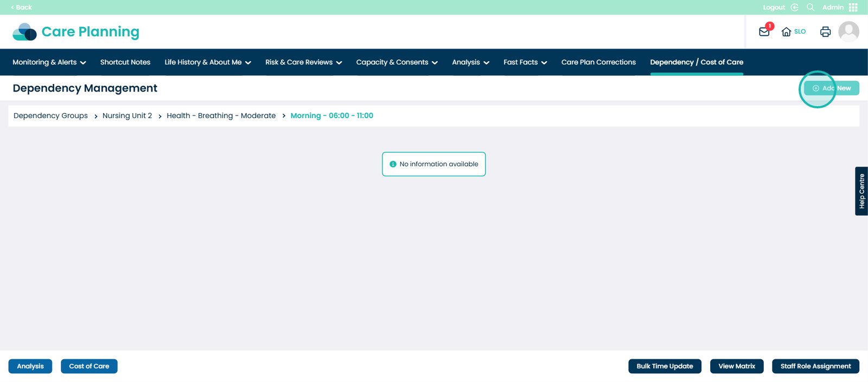Expand Capacity & Consents menu

coord(397,62)
